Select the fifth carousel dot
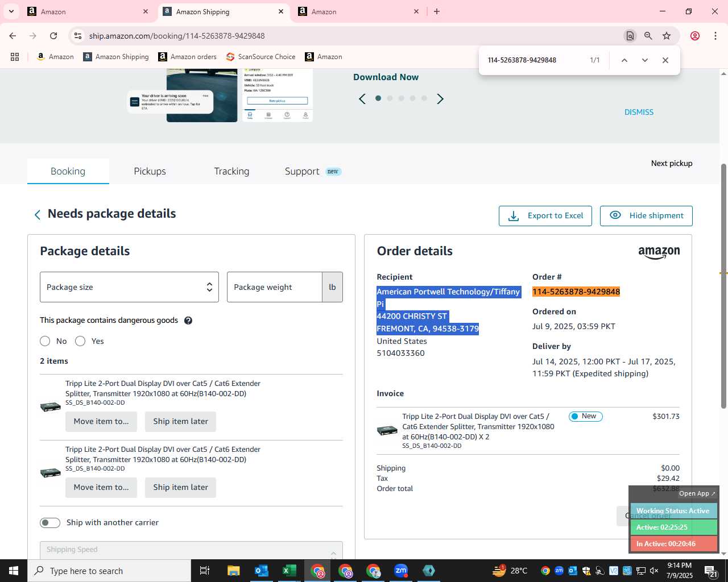The image size is (728, 582). pos(424,98)
